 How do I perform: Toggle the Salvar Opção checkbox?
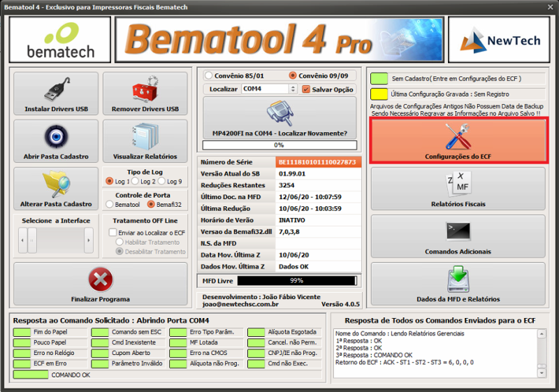[306, 89]
